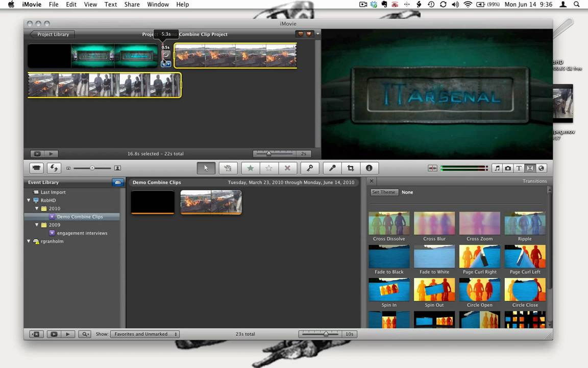Click the add selection to project tool
Viewport: 588px width, 368px height.
[228, 168]
